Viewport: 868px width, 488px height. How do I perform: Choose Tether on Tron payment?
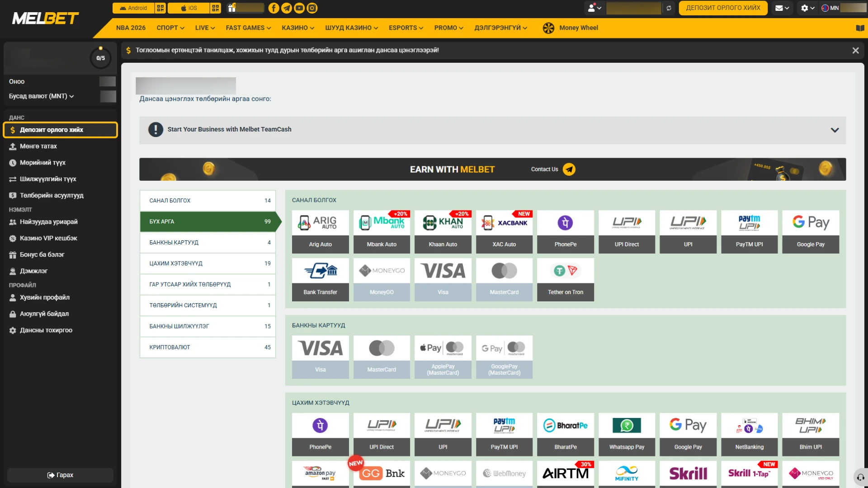[x=566, y=280]
